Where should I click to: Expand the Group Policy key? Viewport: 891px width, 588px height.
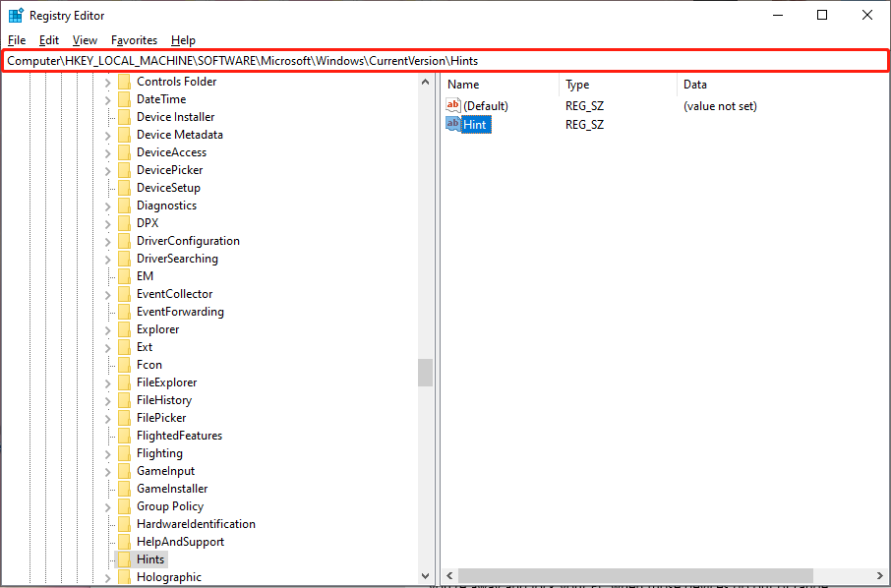108,507
